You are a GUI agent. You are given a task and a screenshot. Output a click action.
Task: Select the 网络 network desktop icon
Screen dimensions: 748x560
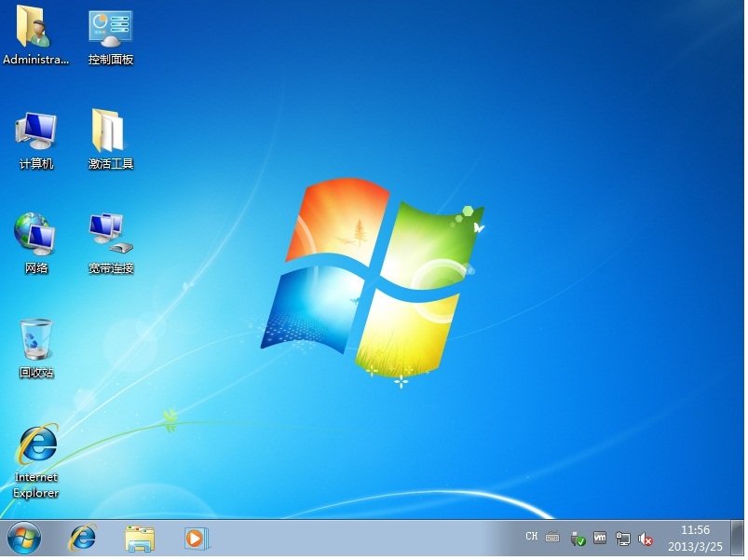tap(34, 235)
